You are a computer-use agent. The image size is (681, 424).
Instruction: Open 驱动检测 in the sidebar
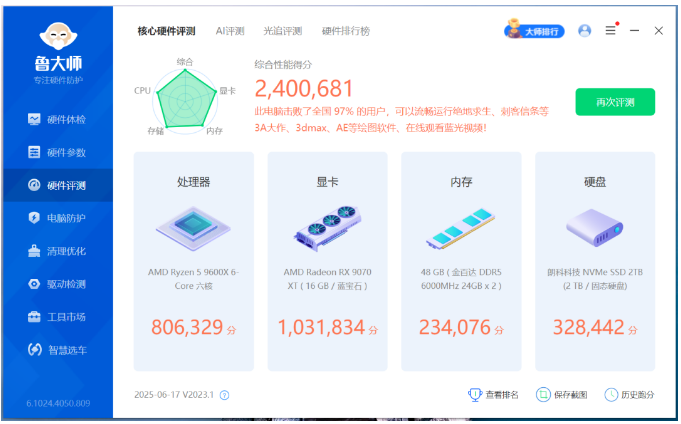57,284
